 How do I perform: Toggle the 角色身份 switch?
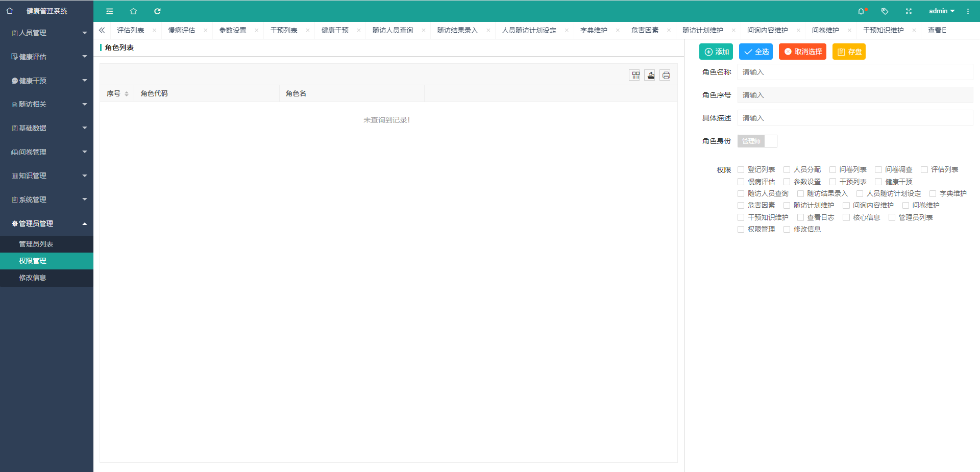point(757,141)
